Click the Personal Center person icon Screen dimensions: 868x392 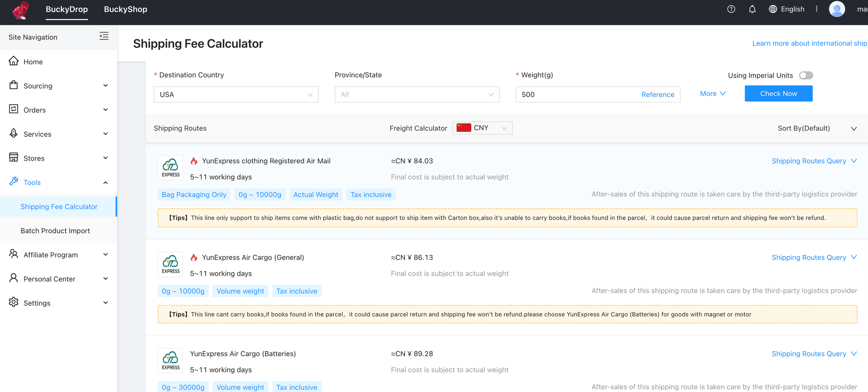tap(14, 278)
